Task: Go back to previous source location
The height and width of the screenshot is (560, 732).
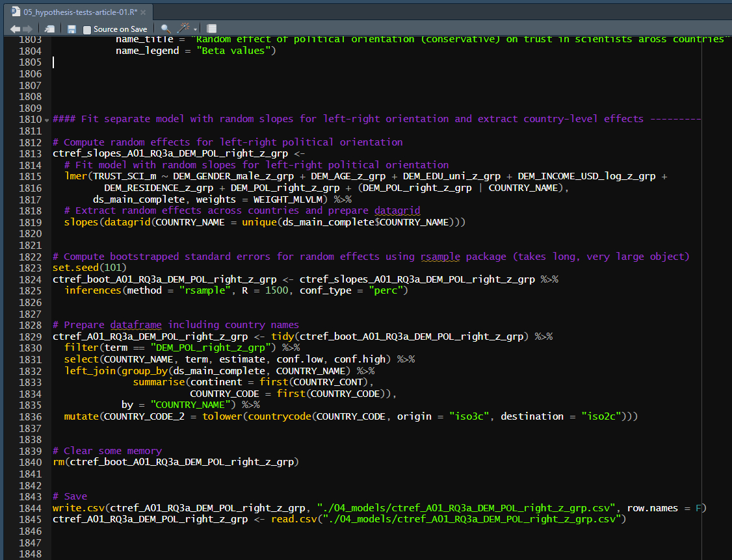Action: (x=14, y=29)
